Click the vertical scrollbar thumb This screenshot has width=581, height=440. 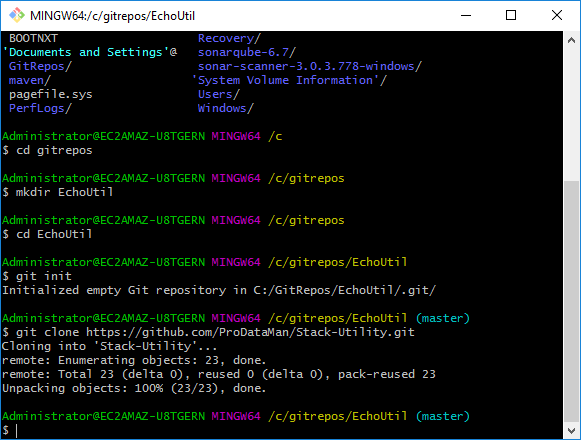(571, 301)
